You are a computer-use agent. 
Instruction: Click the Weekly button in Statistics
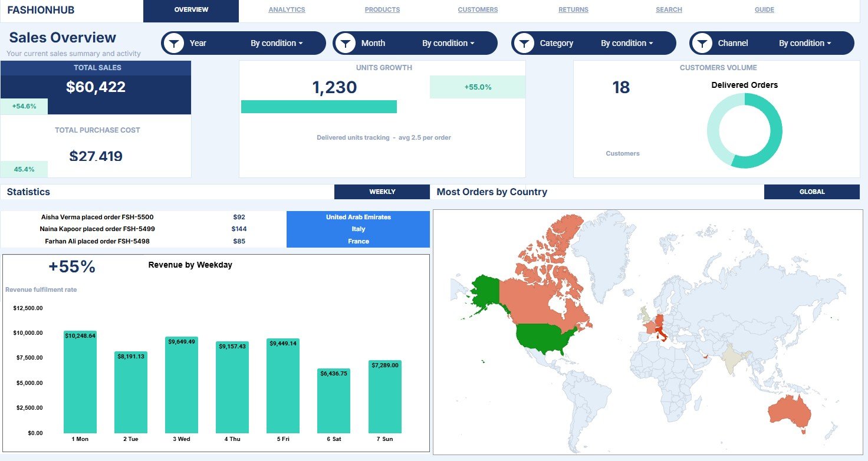382,192
